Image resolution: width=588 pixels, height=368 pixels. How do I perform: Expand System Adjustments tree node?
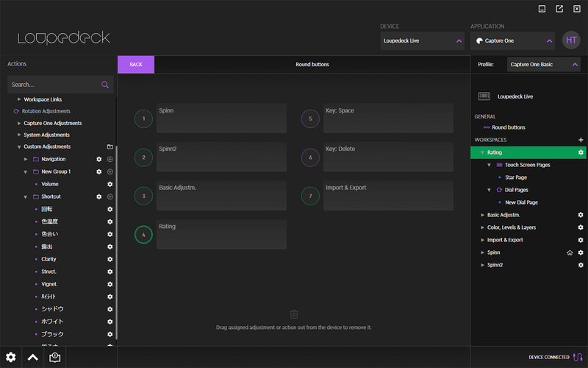[19, 135]
